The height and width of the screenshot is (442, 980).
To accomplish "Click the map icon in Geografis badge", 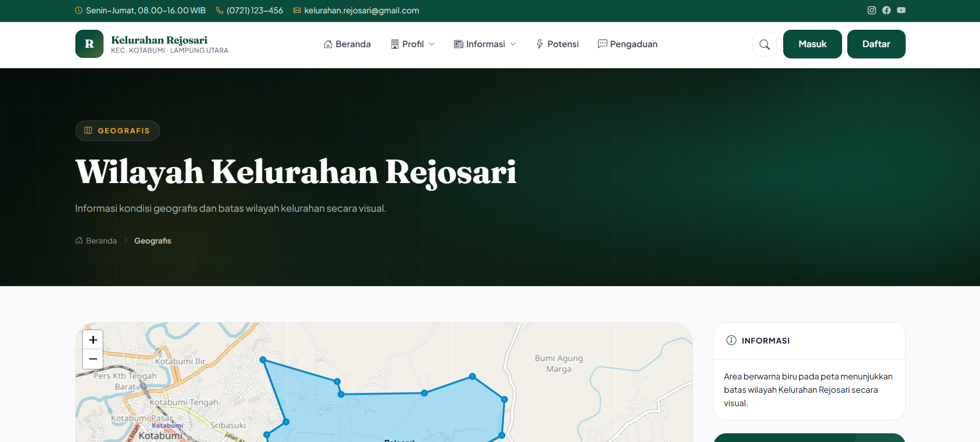I will 88,130.
